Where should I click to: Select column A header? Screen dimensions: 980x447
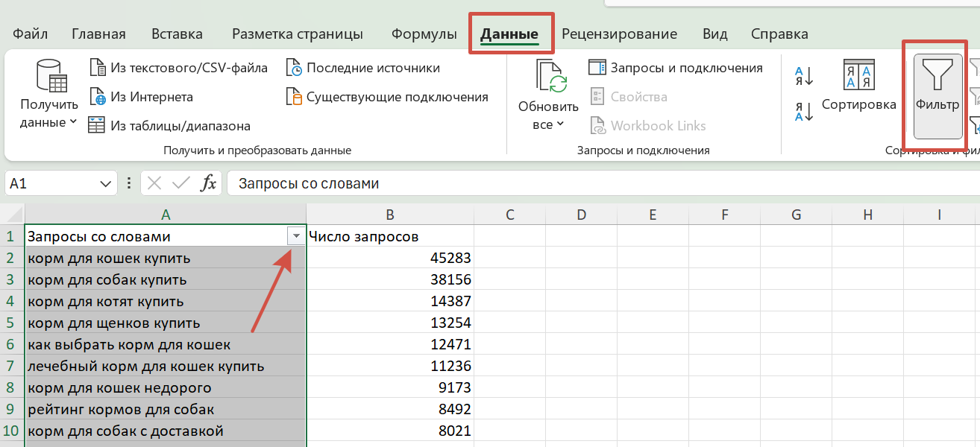(x=166, y=215)
